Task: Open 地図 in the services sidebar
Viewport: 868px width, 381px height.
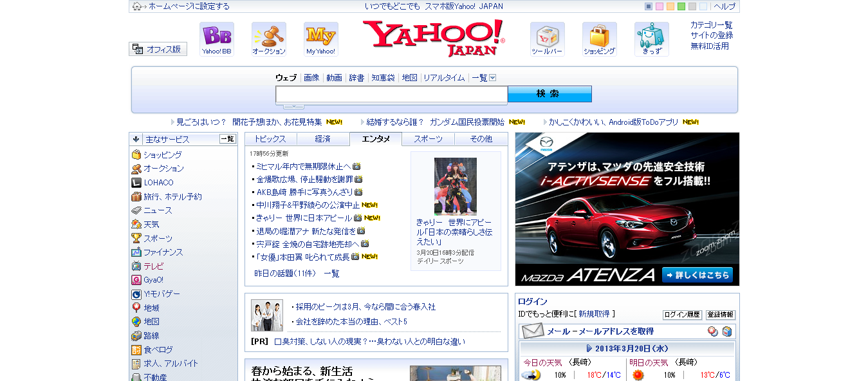Action: pyautogui.click(x=151, y=322)
